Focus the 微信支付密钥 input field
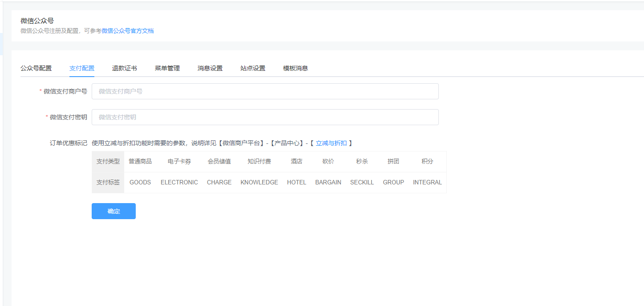 click(265, 117)
